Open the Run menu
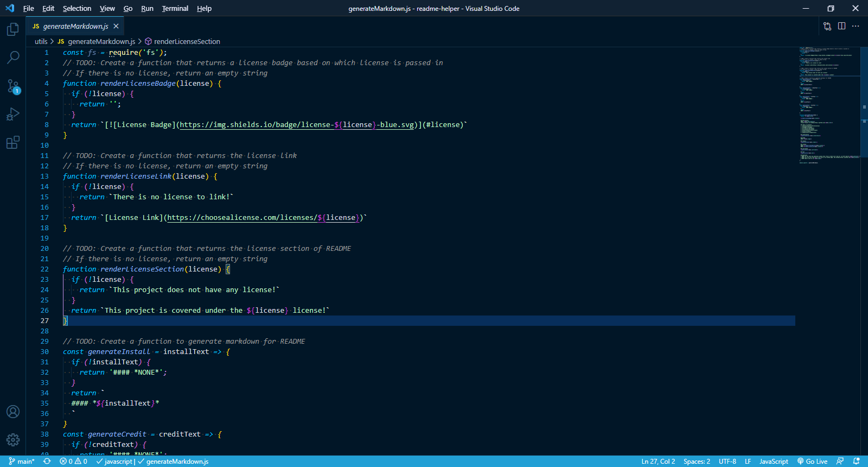This screenshot has width=868, height=467. coord(147,8)
